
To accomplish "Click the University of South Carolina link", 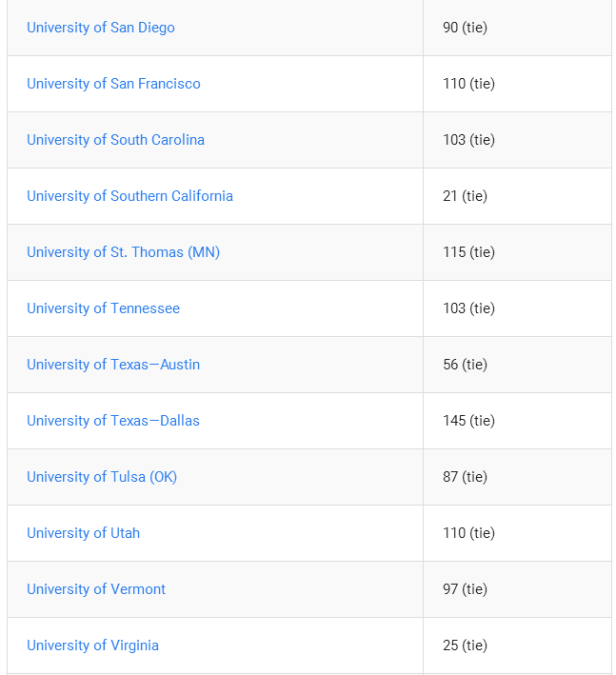I will 115,140.
